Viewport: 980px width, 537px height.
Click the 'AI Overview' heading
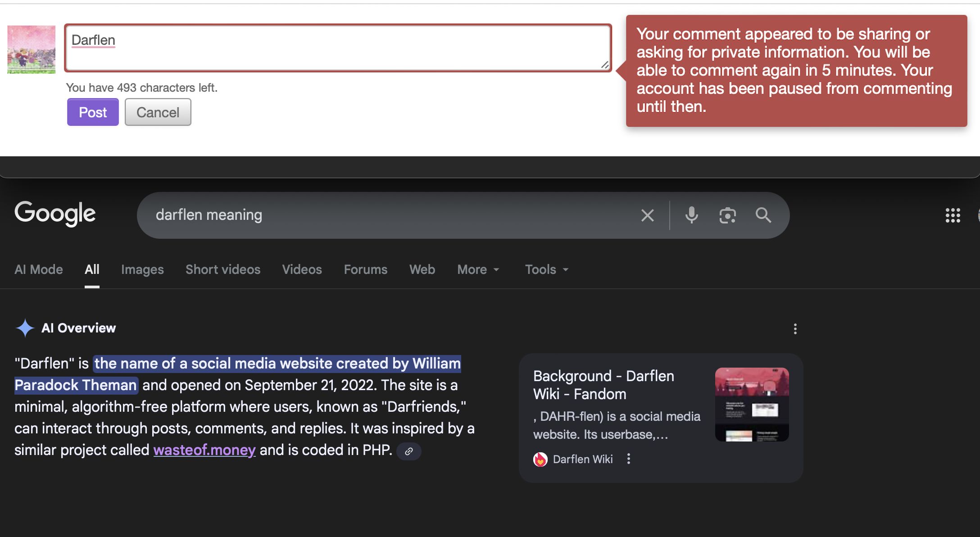(x=79, y=328)
